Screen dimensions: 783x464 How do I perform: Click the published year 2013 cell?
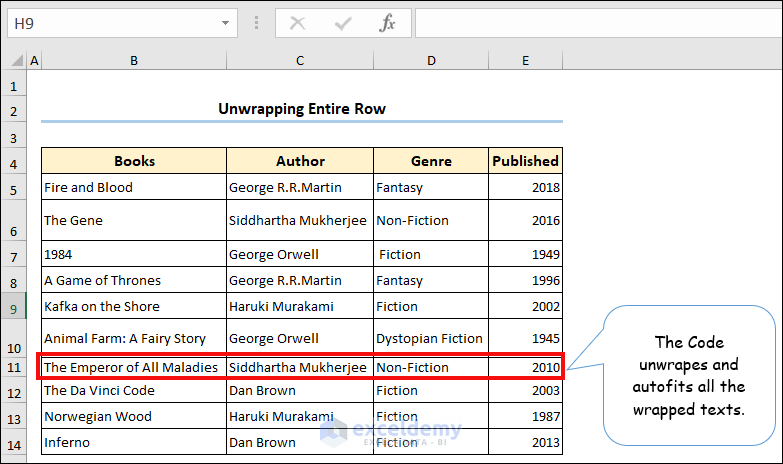(x=525, y=442)
